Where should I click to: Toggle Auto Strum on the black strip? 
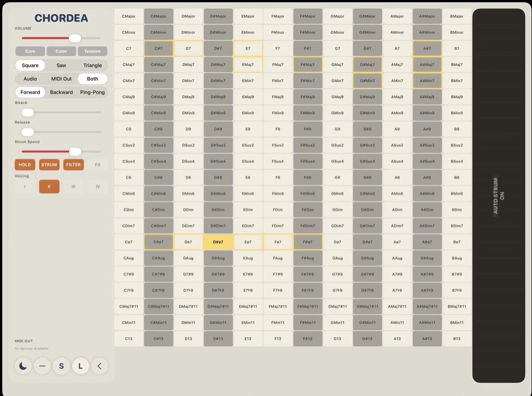[x=498, y=195]
